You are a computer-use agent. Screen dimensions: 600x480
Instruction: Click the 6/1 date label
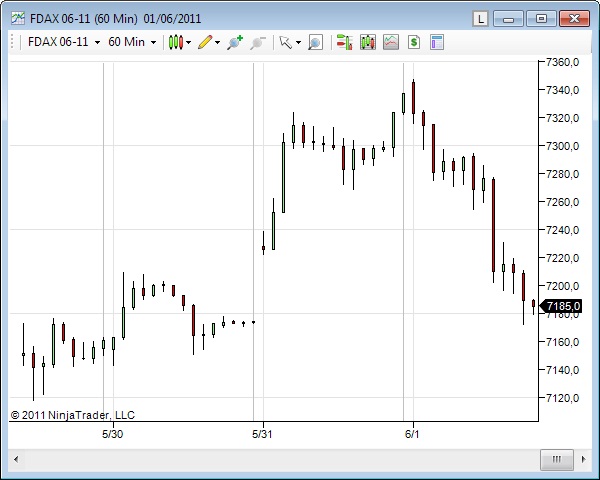412,434
